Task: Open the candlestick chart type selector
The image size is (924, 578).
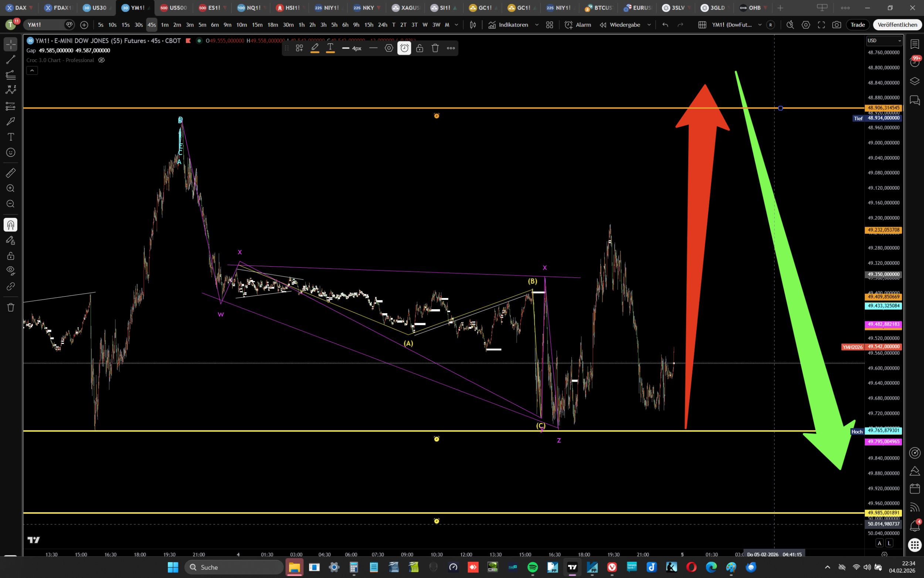Action: [x=473, y=25]
